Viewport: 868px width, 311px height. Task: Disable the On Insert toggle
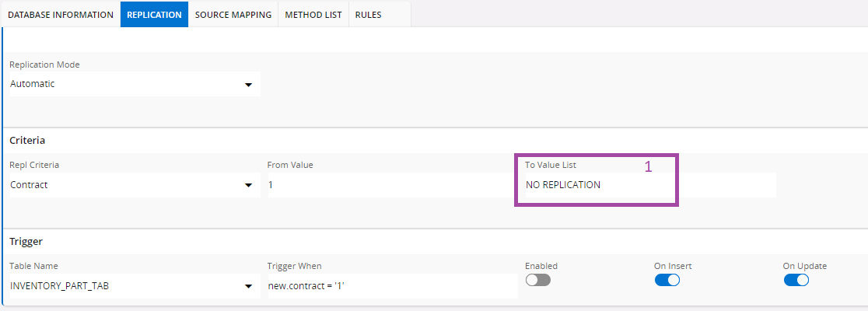tap(667, 280)
